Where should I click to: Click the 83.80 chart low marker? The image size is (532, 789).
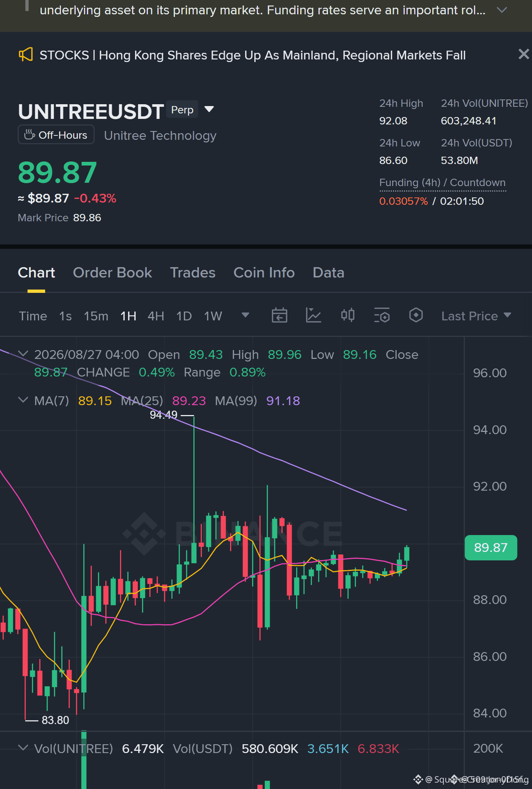[55, 720]
